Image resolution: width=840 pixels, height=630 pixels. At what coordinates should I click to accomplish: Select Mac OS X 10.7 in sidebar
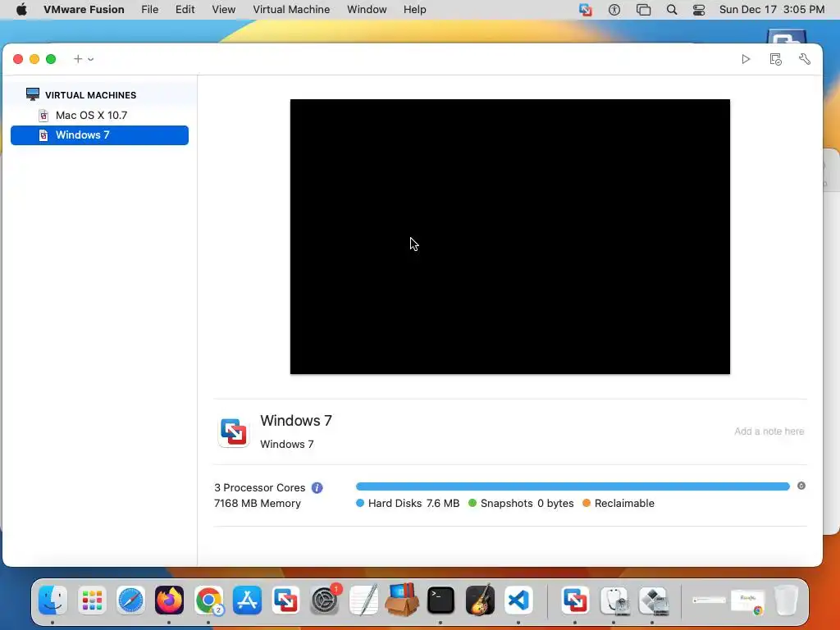tap(99, 115)
